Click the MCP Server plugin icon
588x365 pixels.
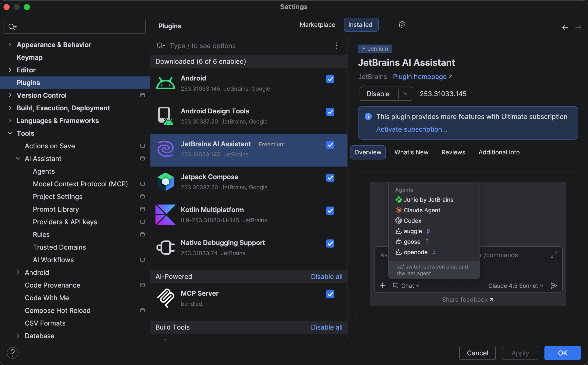pyautogui.click(x=165, y=298)
